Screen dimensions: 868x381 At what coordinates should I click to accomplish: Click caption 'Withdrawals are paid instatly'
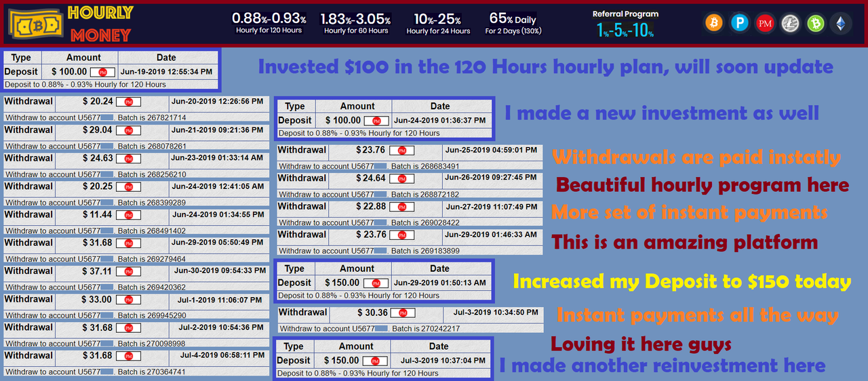[696, 157]
